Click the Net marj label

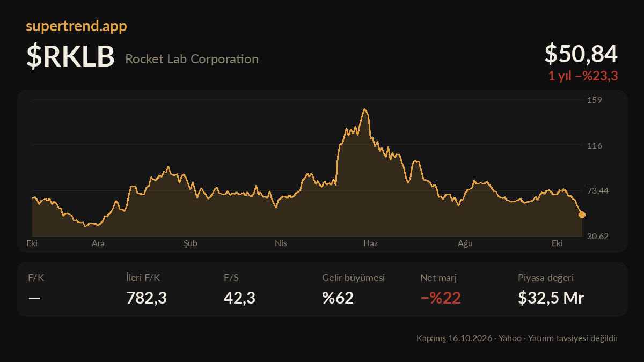click(438, 278)
